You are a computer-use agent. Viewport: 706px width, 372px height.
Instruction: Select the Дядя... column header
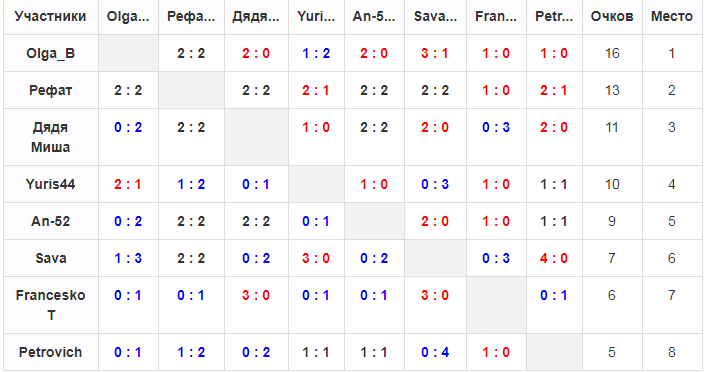[x=256, y=17]
